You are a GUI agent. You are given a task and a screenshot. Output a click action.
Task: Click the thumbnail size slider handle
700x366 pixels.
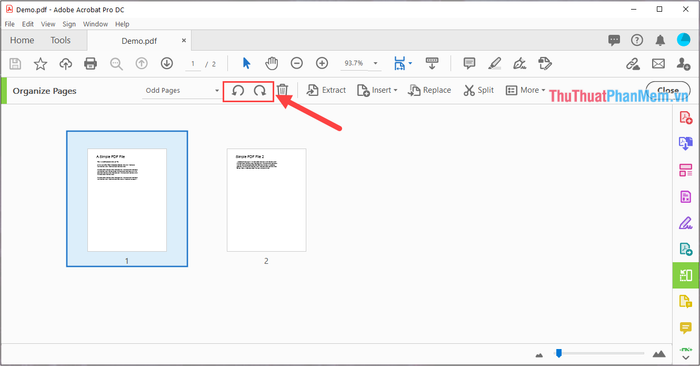coord(558,354)
